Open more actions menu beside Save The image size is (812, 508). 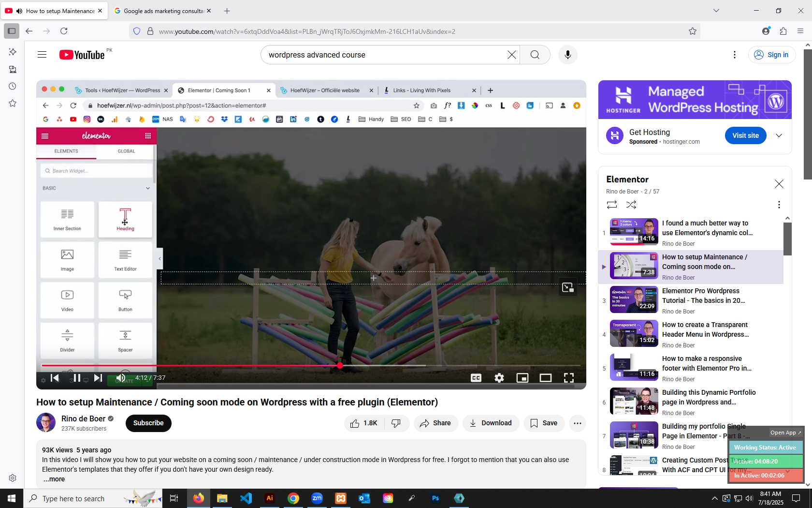pos(578,423)
